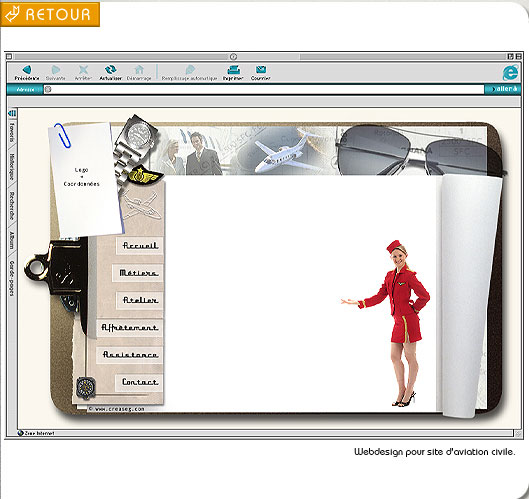This screenshot has height=499, width=529.
Task: Click the Actualiser refresh icon
Action: click(x=110, y=70)
